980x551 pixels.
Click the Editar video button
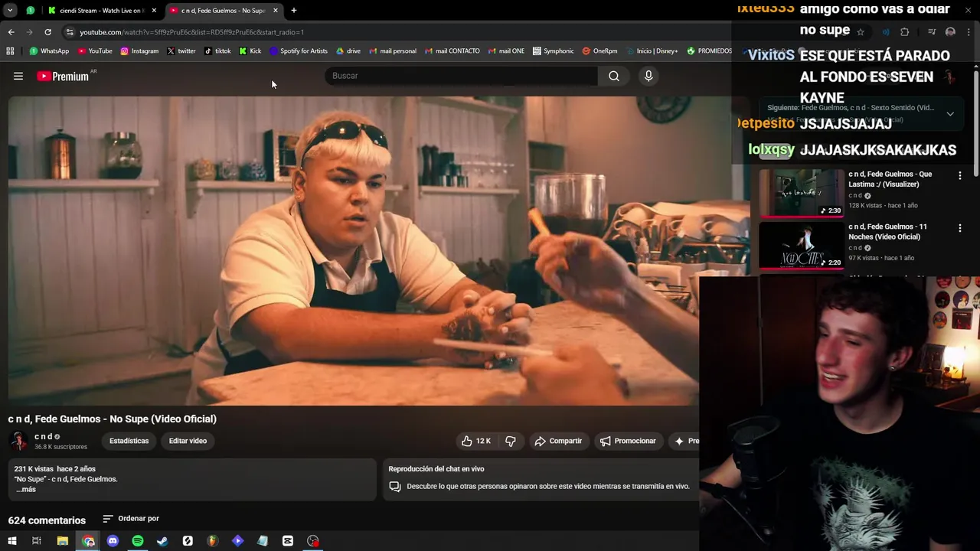[x=188, y=441]
